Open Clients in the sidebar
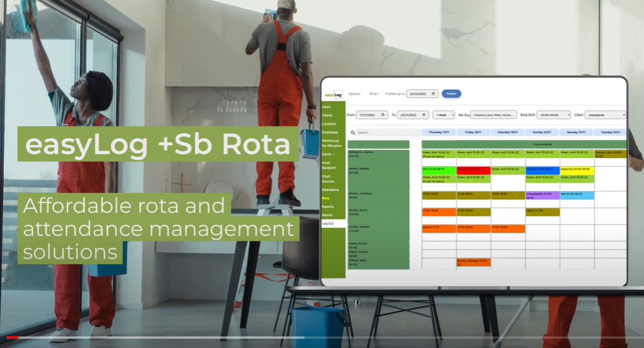The image size is (644, 348). tap(327, 116)
